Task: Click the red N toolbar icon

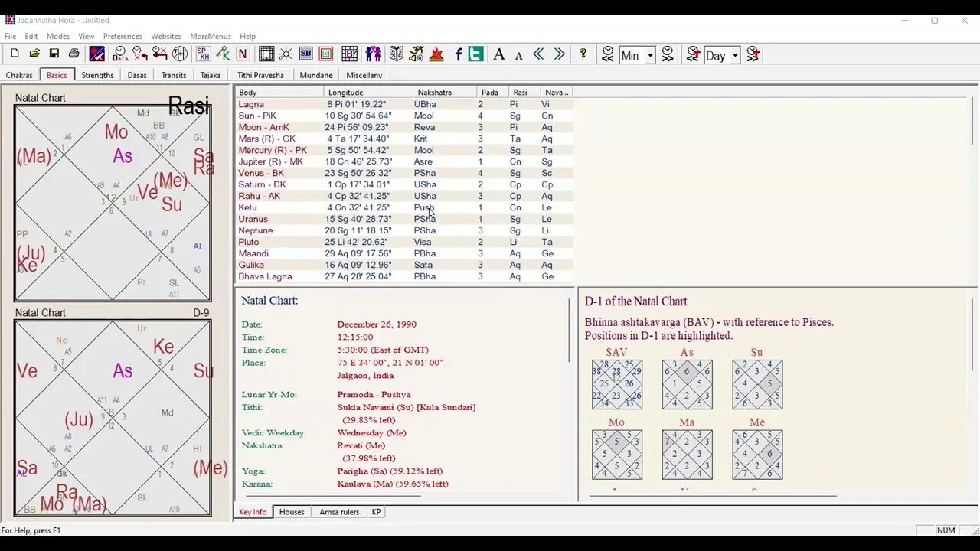Action: [243, 54]
